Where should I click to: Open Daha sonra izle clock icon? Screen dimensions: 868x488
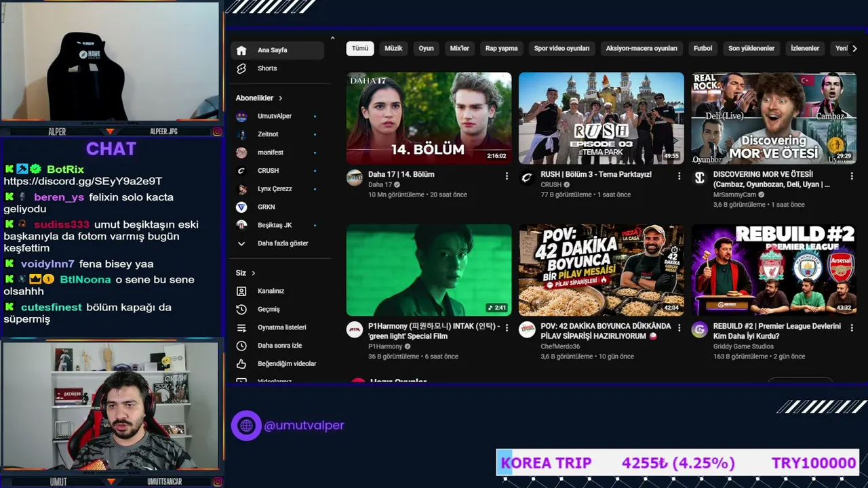click(241, 346)
